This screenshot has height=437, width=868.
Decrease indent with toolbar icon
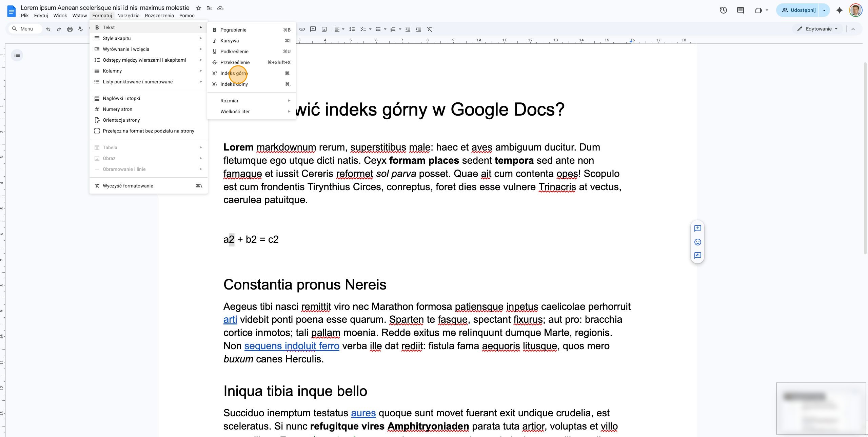click(408, 29)
